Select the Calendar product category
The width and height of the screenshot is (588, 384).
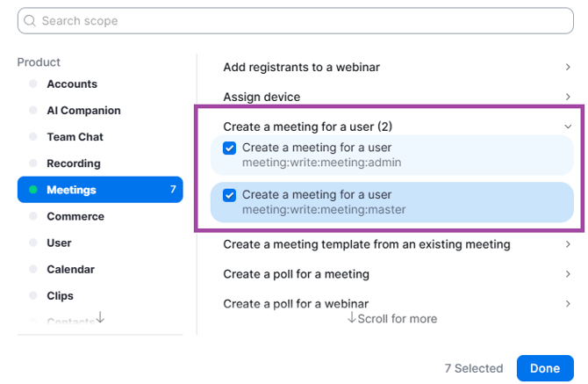pos(70,269)
